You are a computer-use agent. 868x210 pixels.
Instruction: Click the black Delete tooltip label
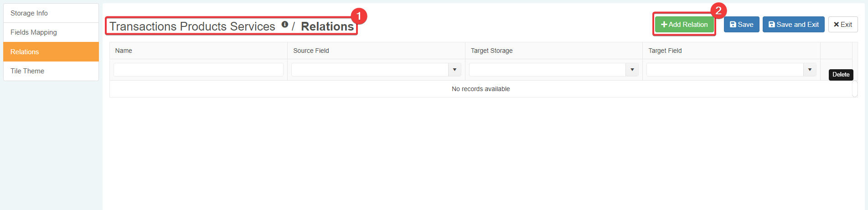(841, 75)
